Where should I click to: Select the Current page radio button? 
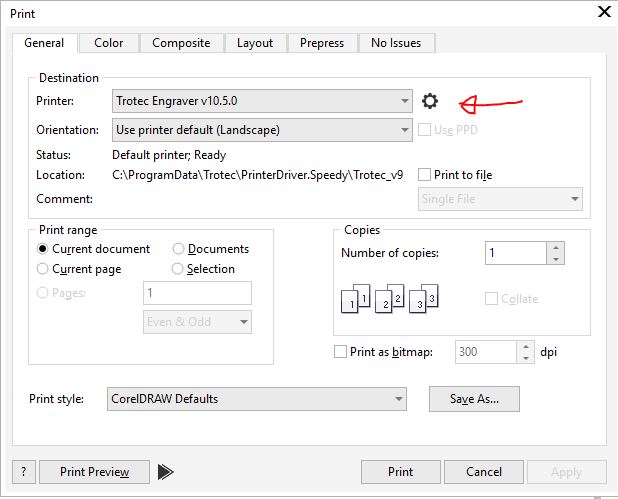coord(43,269)
